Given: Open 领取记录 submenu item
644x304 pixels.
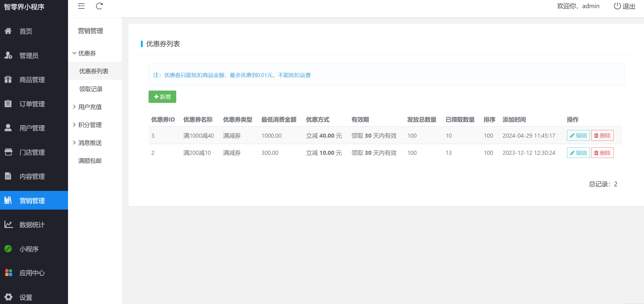Looking at the screenshot, I should [91, 89].
